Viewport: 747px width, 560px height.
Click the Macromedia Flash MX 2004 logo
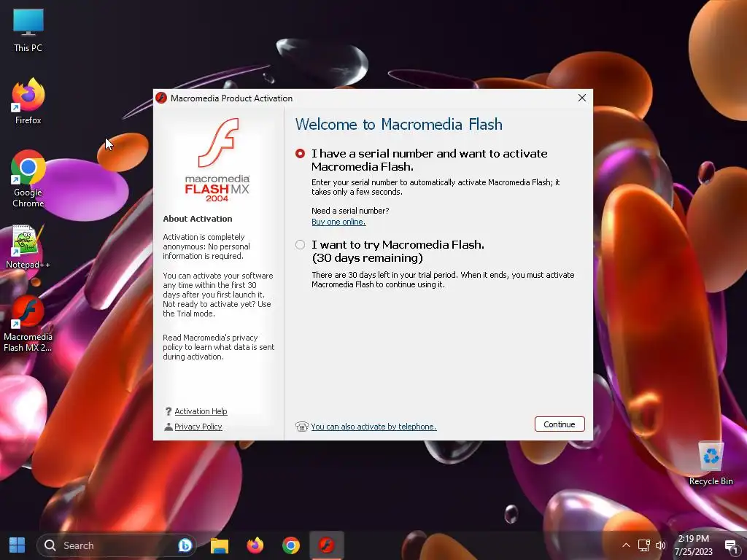coord(217,160)
